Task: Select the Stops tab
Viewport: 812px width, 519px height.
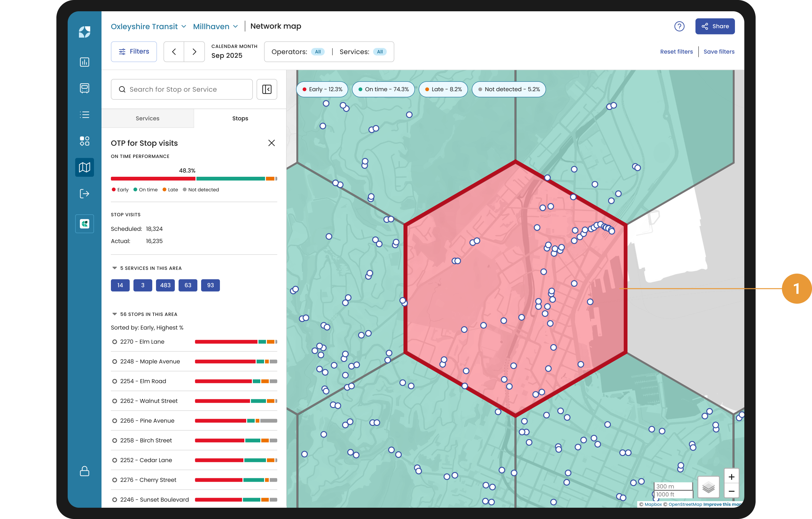Action: click(x=240, y=118)
